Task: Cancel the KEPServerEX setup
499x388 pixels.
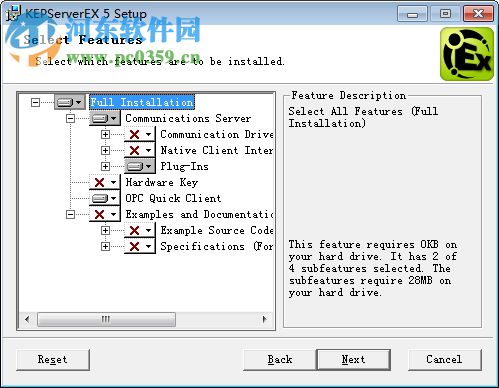Action: click(x=444, y=360)
